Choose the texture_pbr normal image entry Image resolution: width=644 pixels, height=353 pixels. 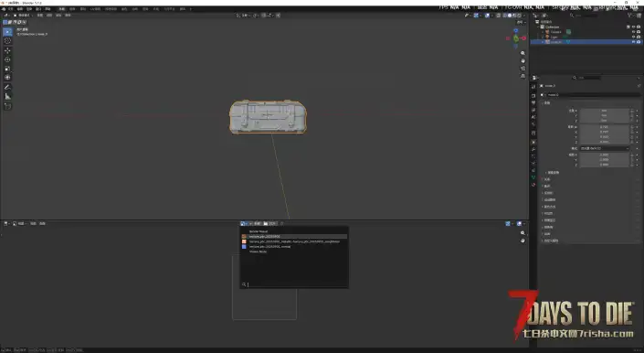294,247
